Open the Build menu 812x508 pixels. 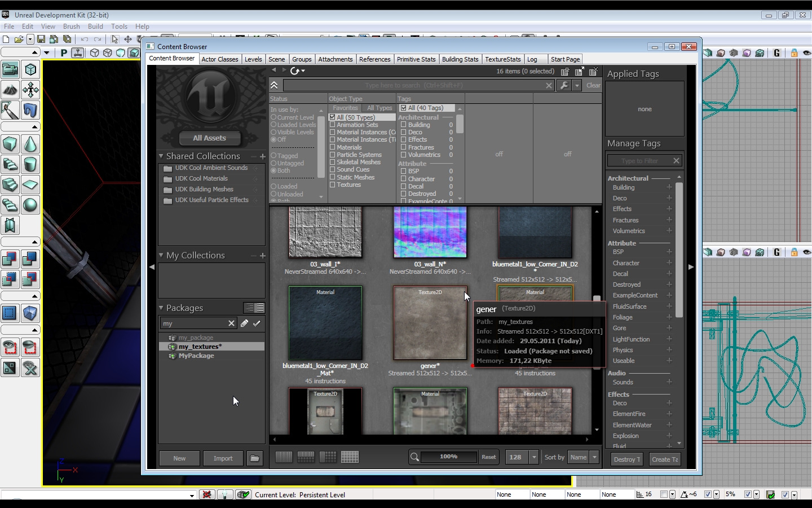[95, 27]
